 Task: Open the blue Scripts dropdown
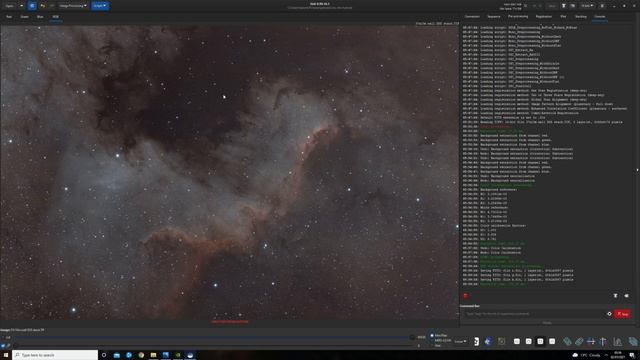click(100, 6)
